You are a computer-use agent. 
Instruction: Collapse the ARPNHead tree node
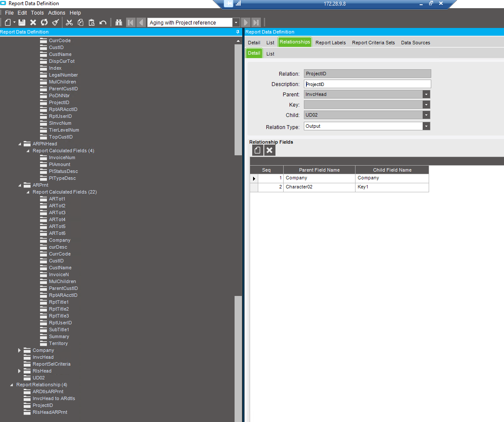tap(20, 144)
